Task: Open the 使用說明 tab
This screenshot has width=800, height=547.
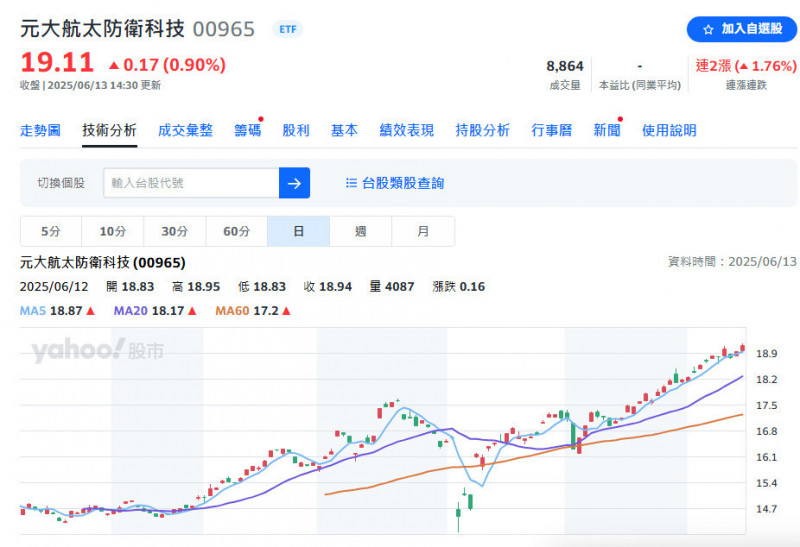Action: click(x=669, y=130)
